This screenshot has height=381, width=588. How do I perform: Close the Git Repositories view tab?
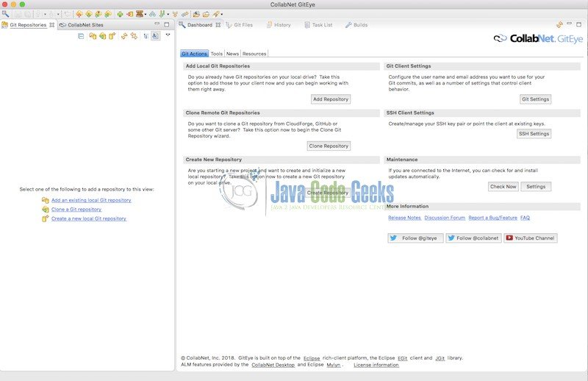[51, 25]
